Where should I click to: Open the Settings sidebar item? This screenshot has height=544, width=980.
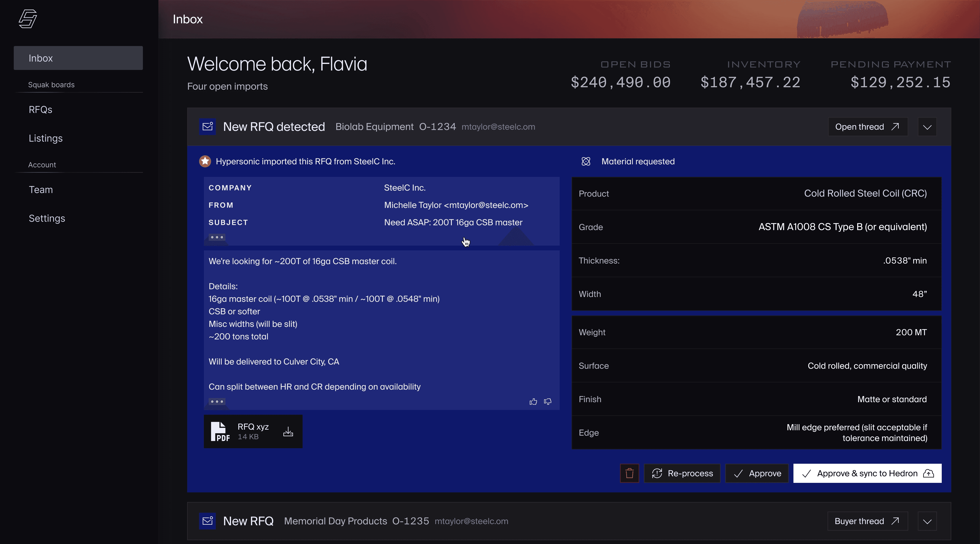(x=47, y=218)
